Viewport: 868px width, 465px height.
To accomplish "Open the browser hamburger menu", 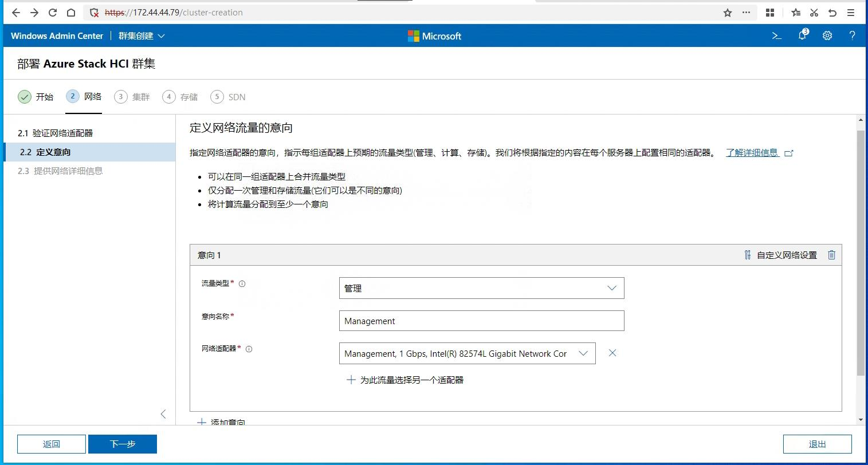I will pos(851,13).
